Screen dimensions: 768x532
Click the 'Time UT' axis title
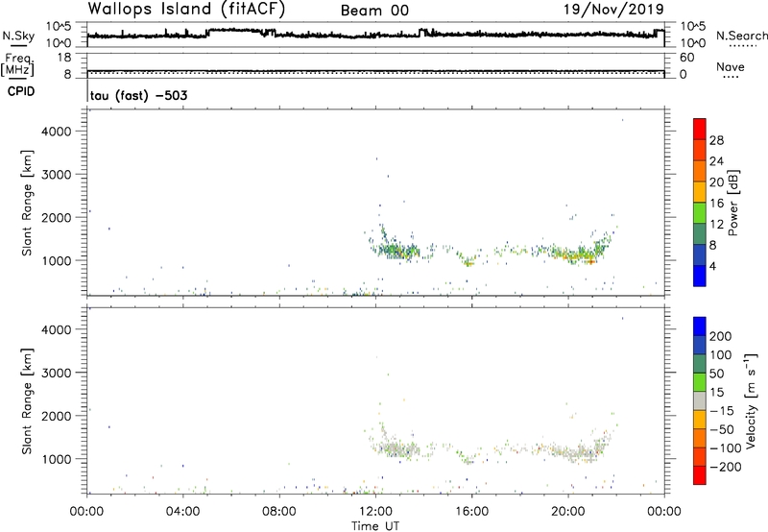pos(375,526)
